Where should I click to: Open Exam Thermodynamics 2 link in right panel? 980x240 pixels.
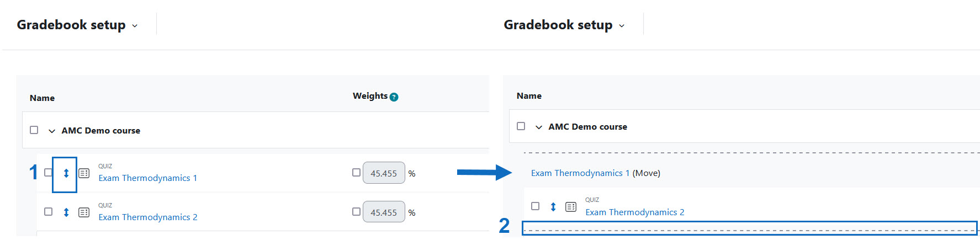[x=635, y=212]
